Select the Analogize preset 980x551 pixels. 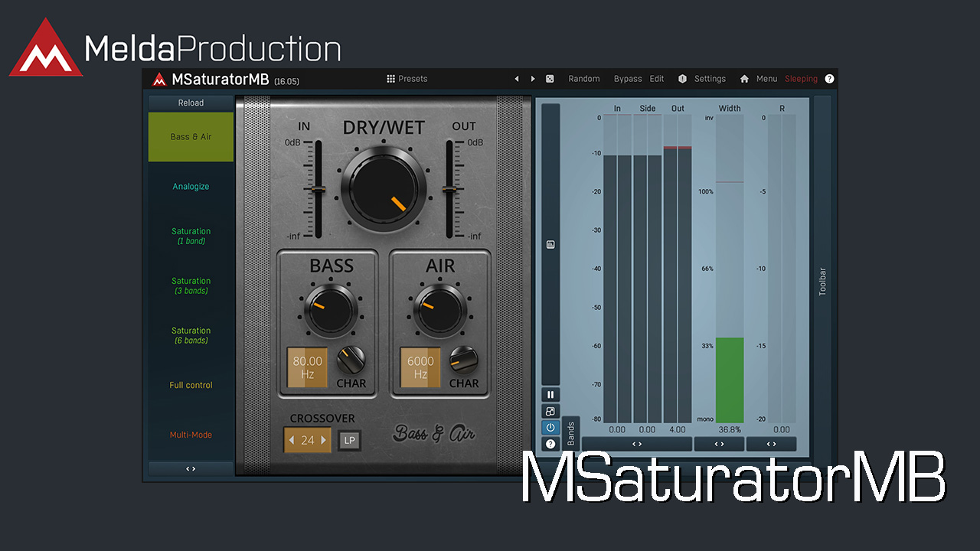191,187
